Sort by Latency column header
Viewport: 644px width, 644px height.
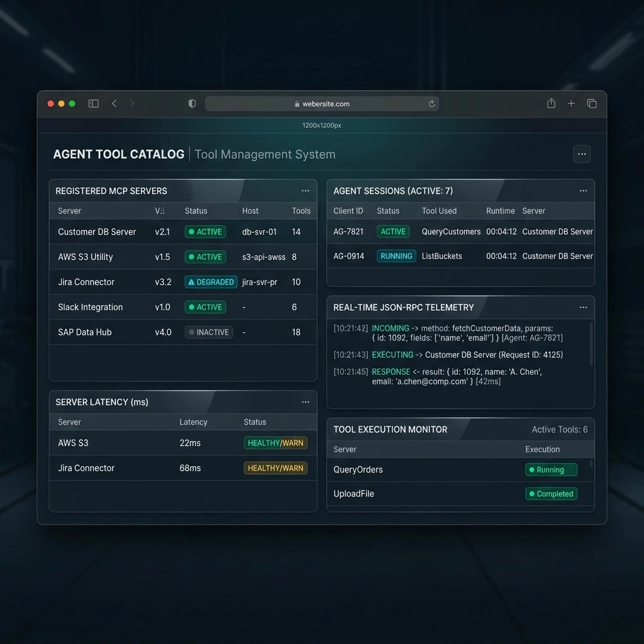pyautogui.click(x=194, y=422)
